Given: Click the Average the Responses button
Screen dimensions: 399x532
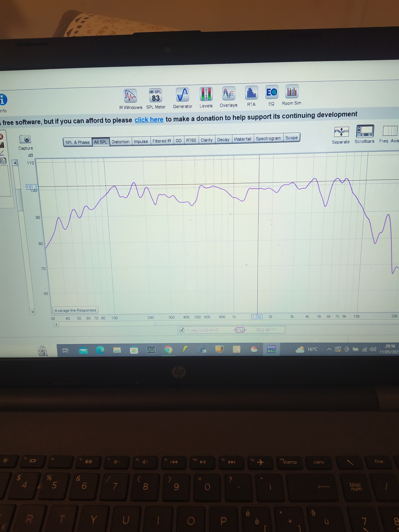Looking at the screenshot, I should [75, 310].
